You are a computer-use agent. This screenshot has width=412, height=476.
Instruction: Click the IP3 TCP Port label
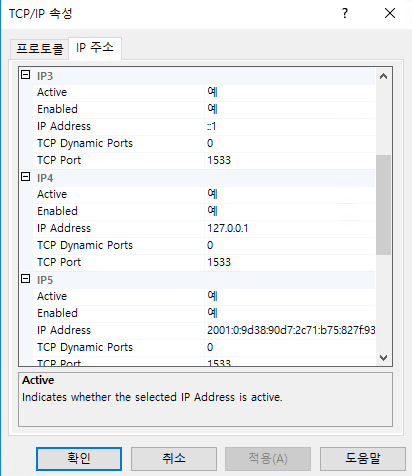59,160
